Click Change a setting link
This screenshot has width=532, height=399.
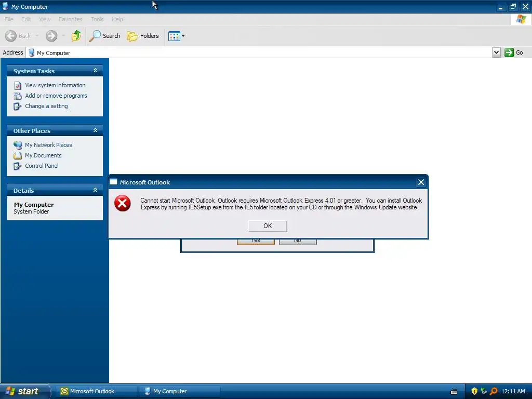(46, 106)
